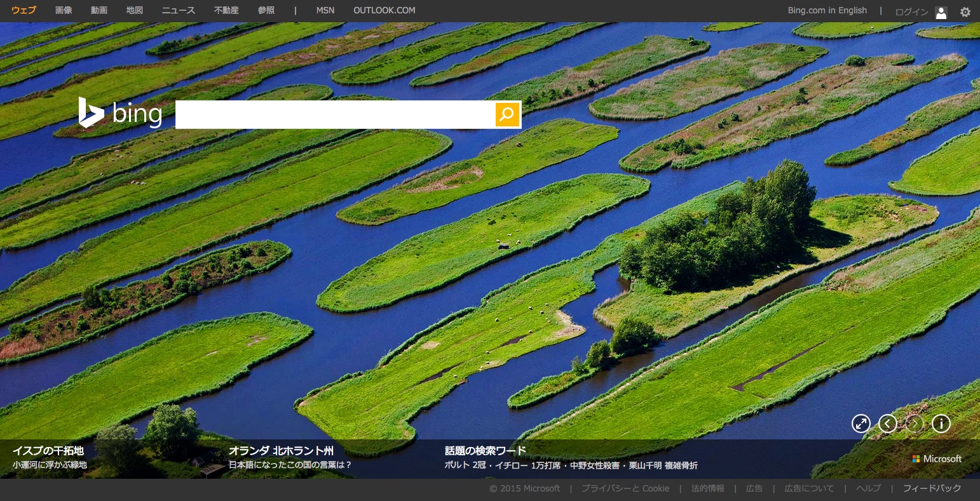This screenshot has height=501, width=980.
Task: Open the イスプの干拓地 image caption
Action: (48, 451)
